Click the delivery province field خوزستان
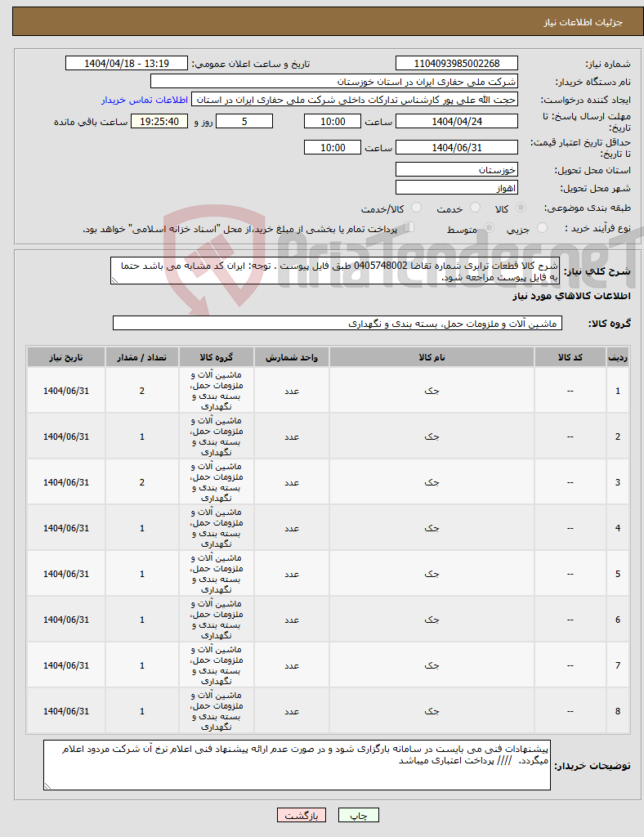The width and height of the screenshot is (644, 837). [x=457, y=170]
